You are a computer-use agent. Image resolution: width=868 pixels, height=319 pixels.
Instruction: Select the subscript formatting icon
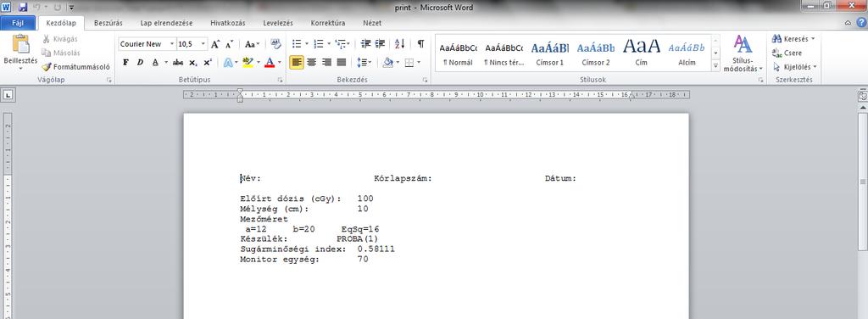[192, 63]
